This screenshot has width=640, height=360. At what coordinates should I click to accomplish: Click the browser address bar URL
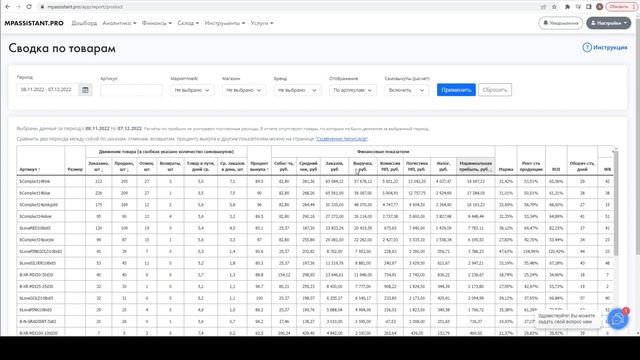click(x=85, y=7)
